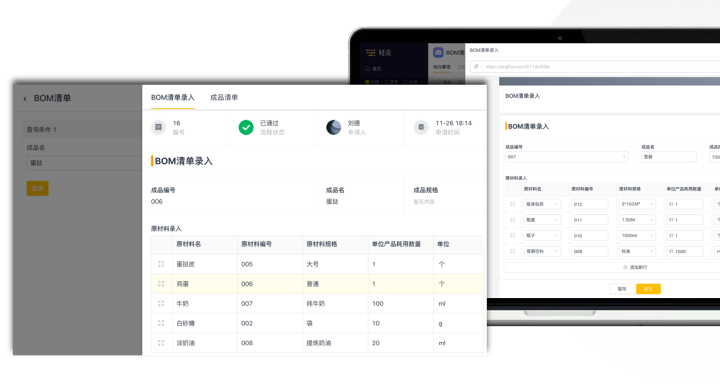Click the applicant avatar next to 刘德
The image size is (720, 384).
click(333, 127)
